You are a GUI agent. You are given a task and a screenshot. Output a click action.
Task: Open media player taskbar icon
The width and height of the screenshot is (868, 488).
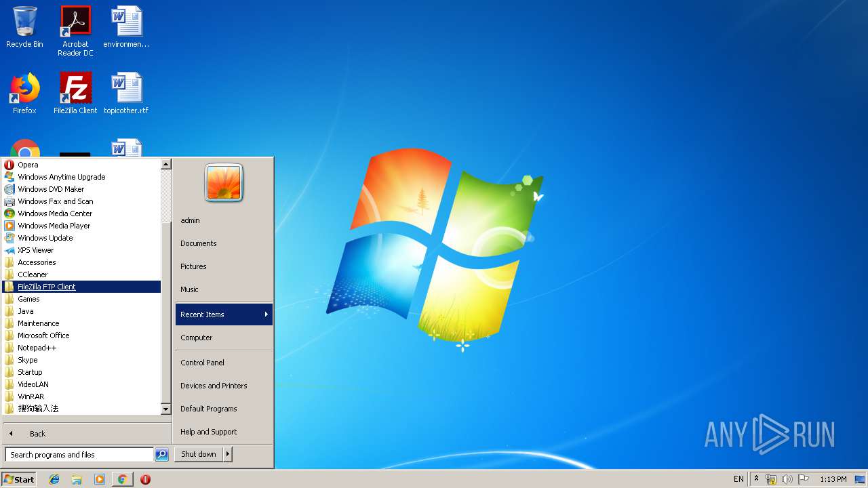(100, 479)
